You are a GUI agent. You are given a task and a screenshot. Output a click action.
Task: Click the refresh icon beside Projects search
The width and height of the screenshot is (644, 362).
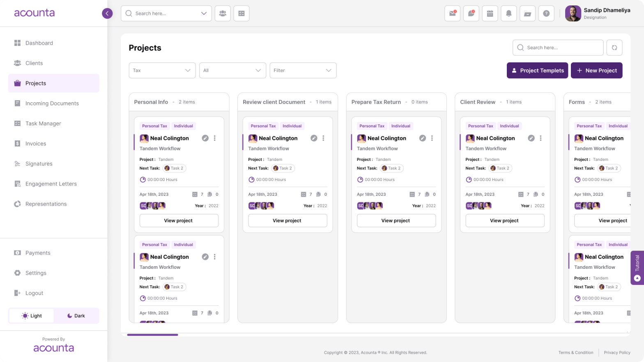pos(614,48)
